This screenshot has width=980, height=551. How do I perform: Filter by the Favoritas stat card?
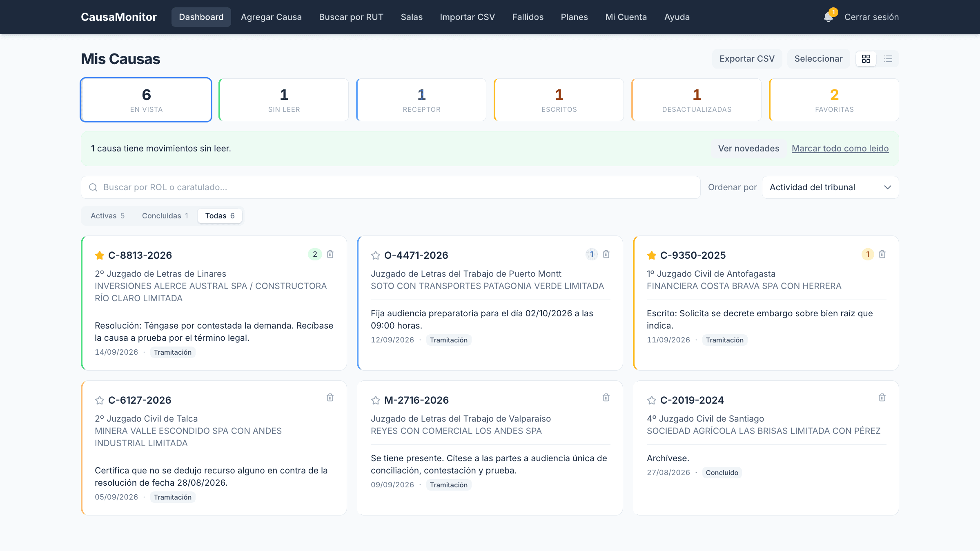tap(834, 100)
